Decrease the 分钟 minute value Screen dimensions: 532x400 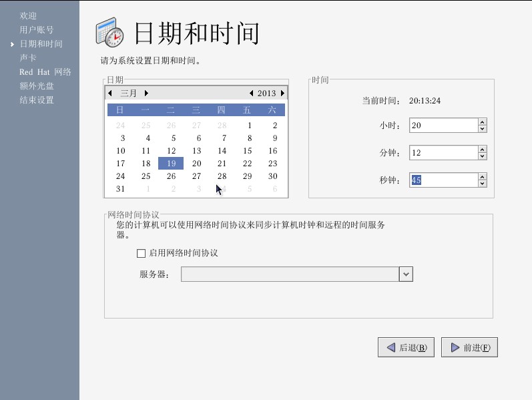click(483, 156)
